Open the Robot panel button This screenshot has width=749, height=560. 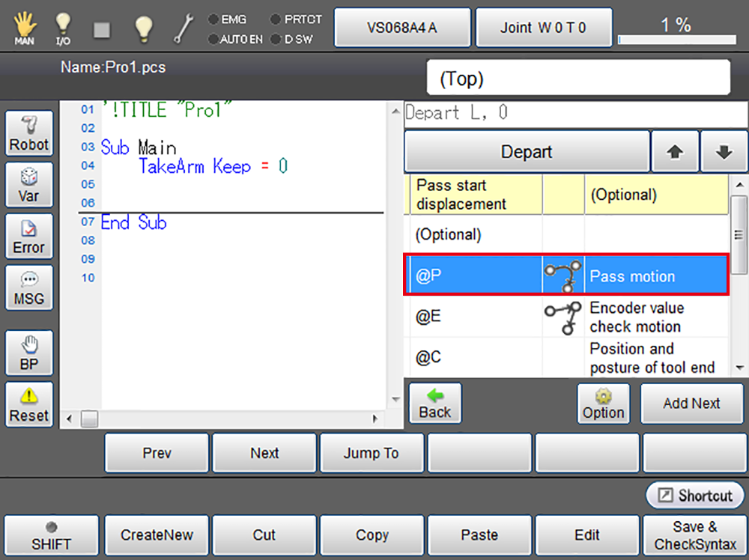click(x=29, y=134)
